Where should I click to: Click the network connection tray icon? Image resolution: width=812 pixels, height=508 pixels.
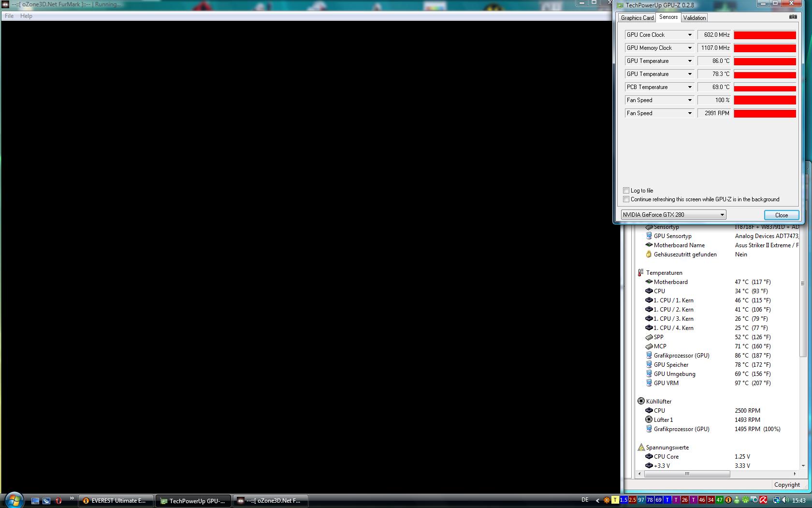tap(776, 500)
